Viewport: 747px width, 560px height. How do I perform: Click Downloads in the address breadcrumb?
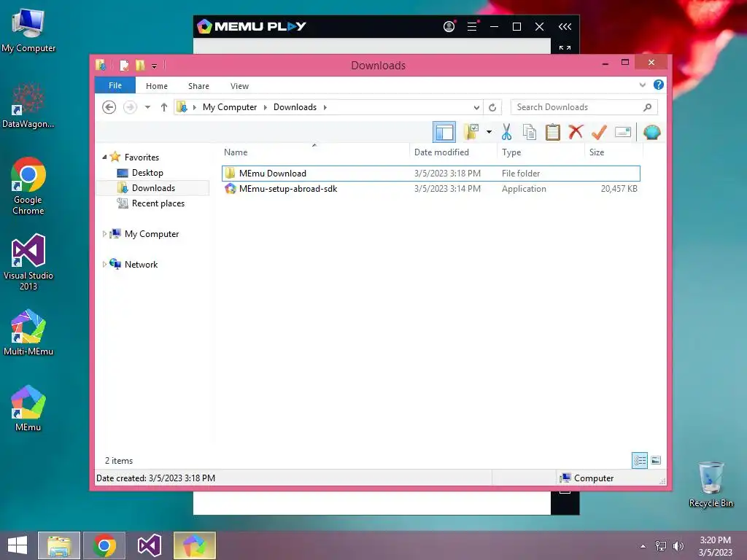[x=295, y=107]
